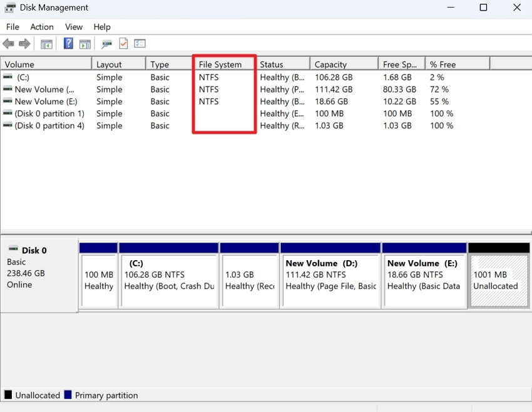
Task: Select the truncated New Volume (... row
Action: [245, 89]
